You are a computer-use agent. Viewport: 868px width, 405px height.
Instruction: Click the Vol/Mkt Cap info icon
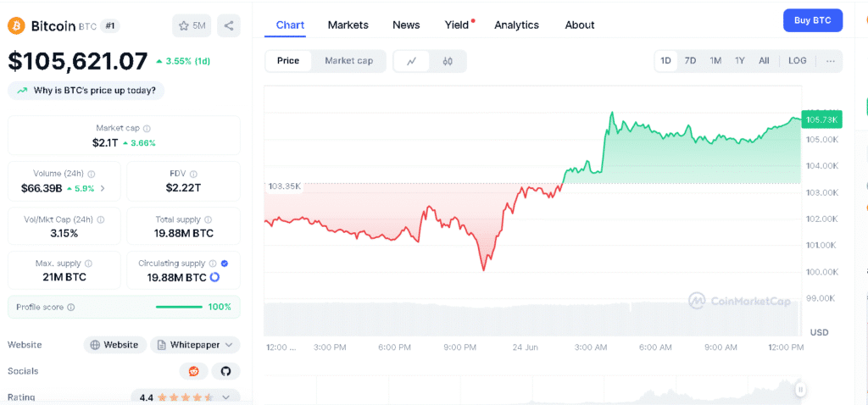pos(101,219)
